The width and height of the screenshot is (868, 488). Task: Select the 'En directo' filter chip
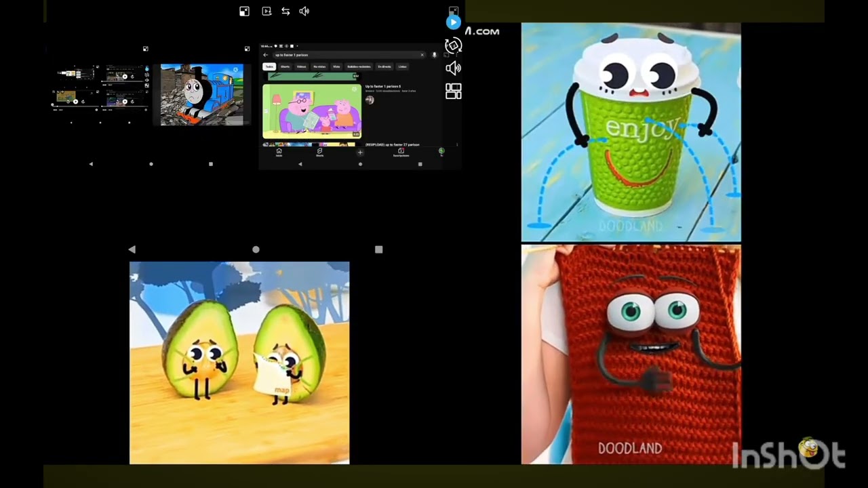pyautogui.click(x=384, y=66)
